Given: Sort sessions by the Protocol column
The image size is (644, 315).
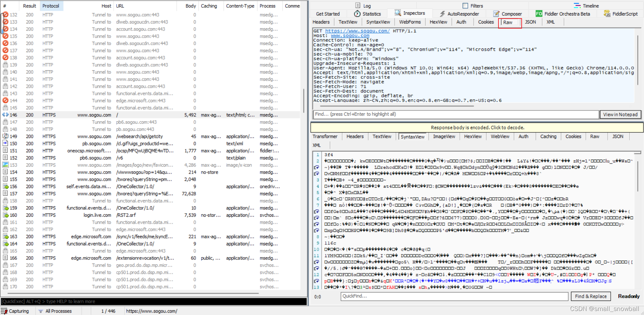Looking at the screenshot, I should coord(51,6).
